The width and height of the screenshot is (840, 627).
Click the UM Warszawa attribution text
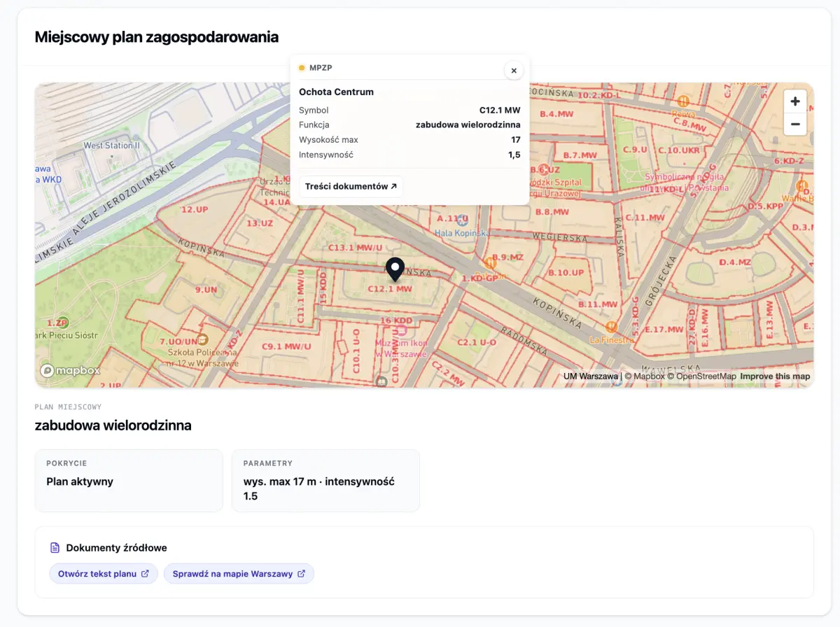[591, 376]
